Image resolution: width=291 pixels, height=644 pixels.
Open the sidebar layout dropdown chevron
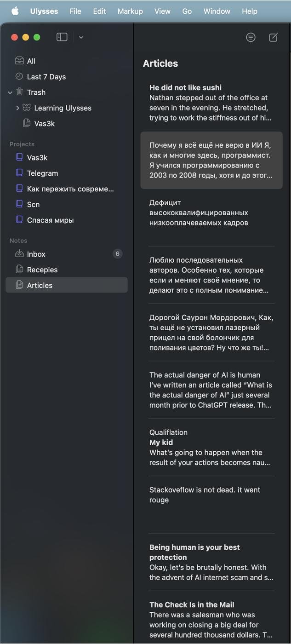[x=81, y=37]
